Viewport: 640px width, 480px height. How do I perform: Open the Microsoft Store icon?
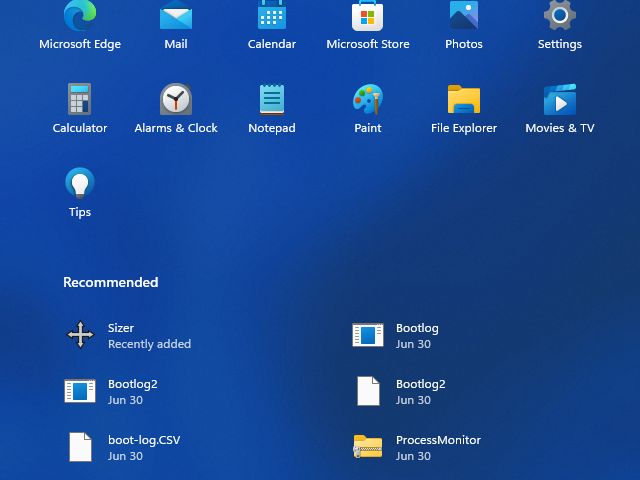tap(367, 16)
